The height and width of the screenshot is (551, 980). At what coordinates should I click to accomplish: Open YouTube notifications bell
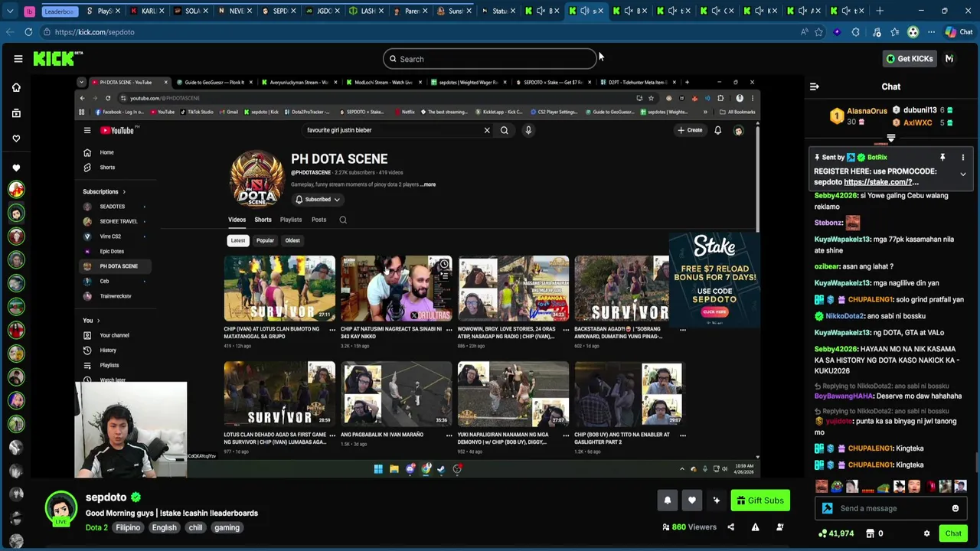click(717, 130)
